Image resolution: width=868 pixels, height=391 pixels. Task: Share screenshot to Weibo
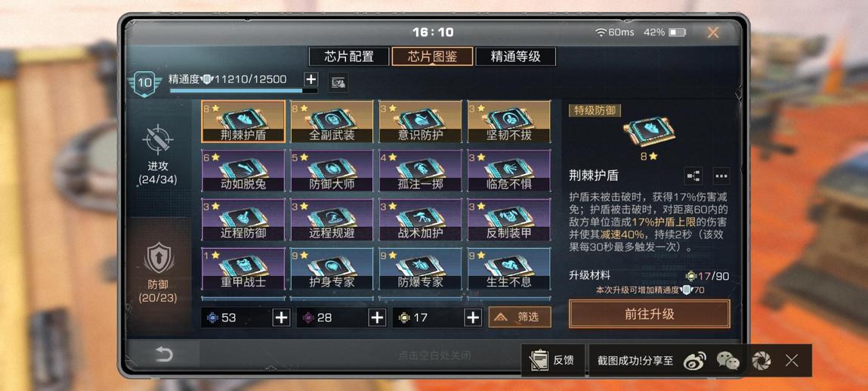point(695,361)
